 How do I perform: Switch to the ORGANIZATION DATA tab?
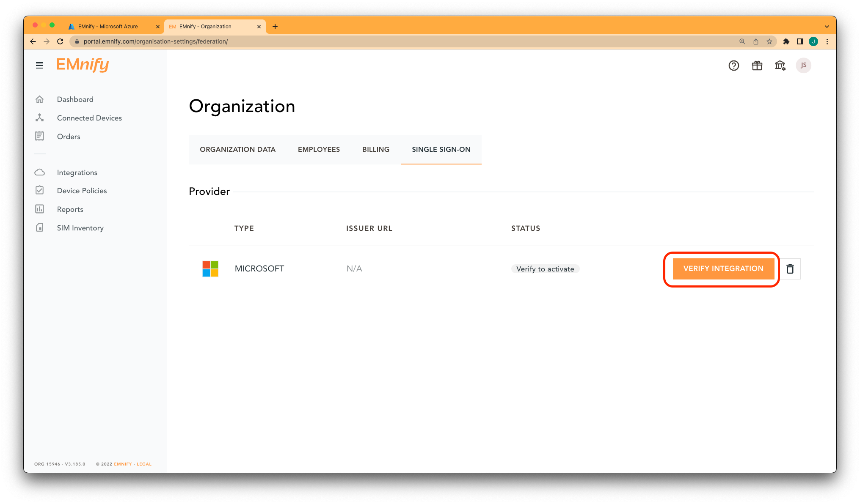[237, 149]
